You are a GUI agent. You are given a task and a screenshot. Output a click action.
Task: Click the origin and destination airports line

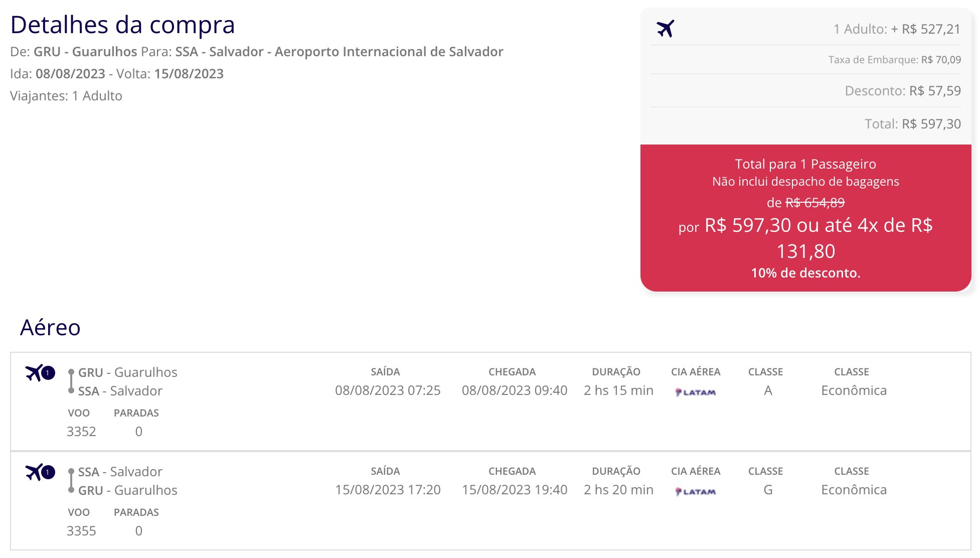[x=256, y=52]
